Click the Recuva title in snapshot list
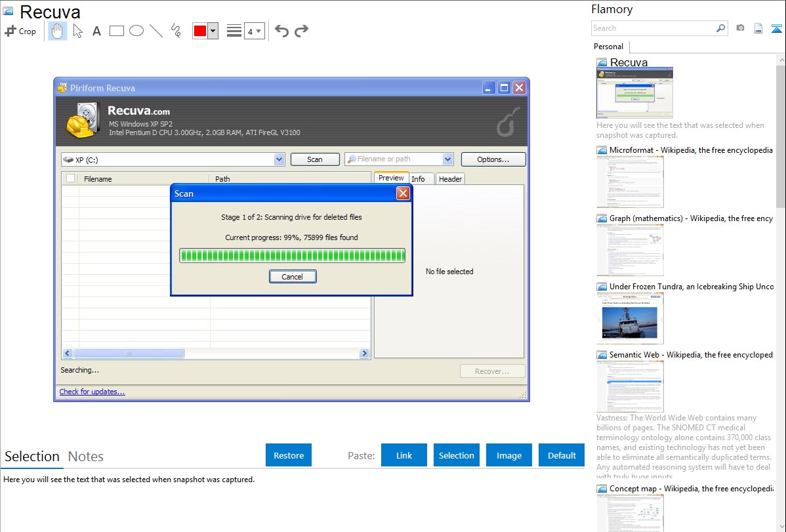 [x=629, y=62]
